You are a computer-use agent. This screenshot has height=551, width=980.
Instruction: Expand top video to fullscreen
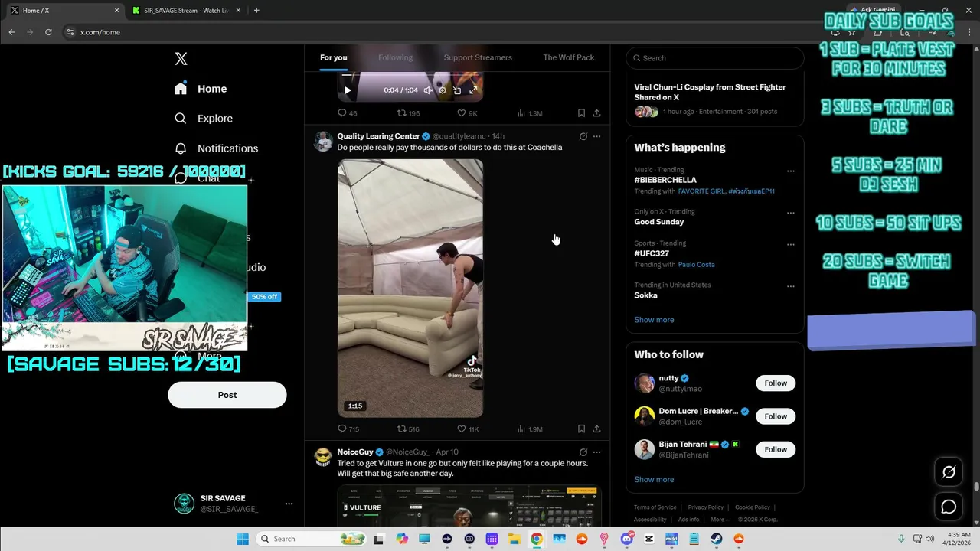[x=473, y=90]
